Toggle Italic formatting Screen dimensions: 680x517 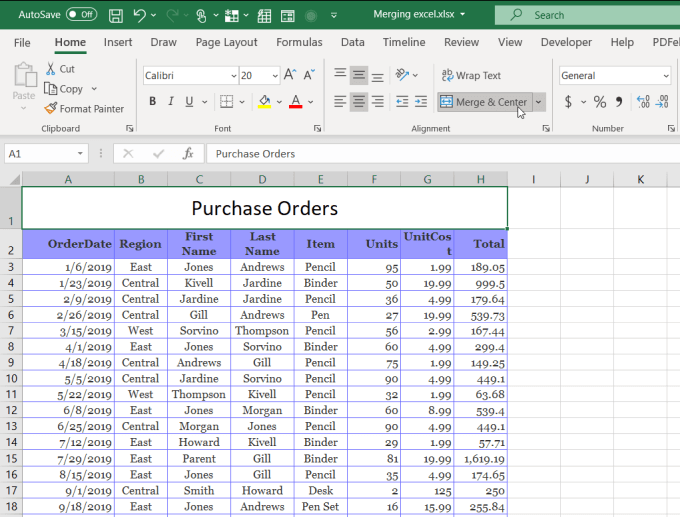click(x=172, y=102)
